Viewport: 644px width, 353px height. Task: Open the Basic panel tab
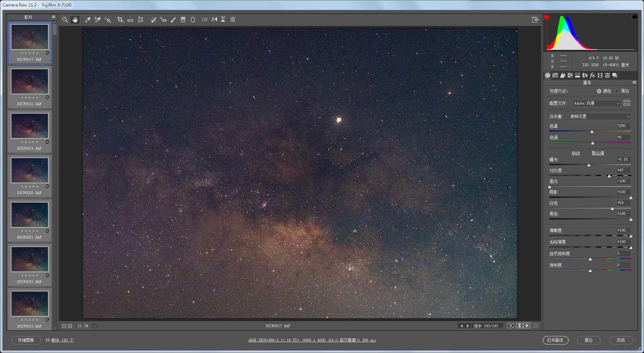548,75
